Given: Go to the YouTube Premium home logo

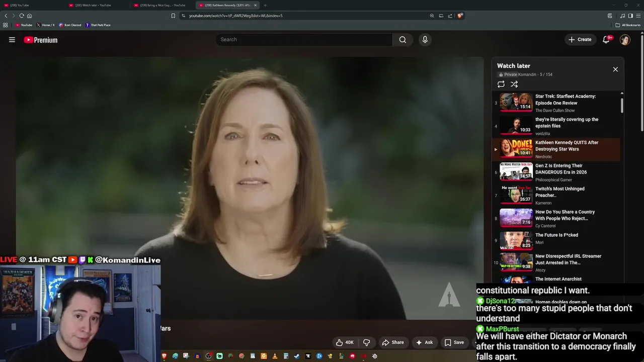Looking at the screenshot, I should click(41, 40).
